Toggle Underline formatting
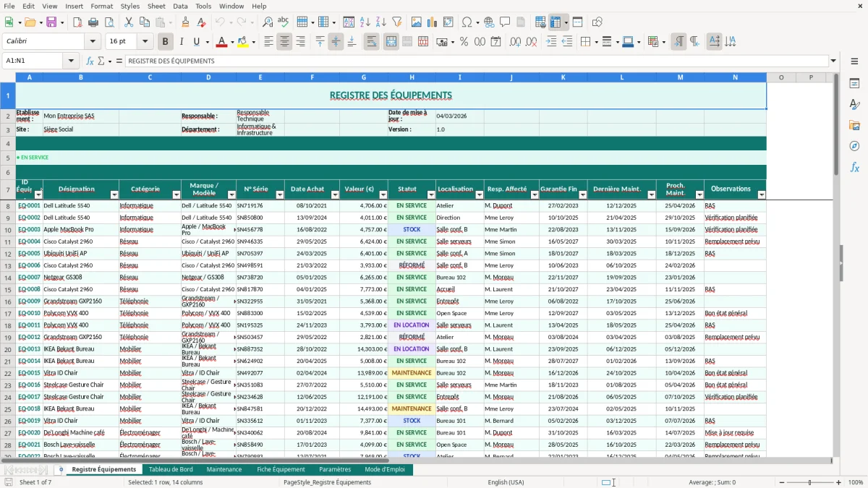The image size is (868, 488). (x=197, y=42)
